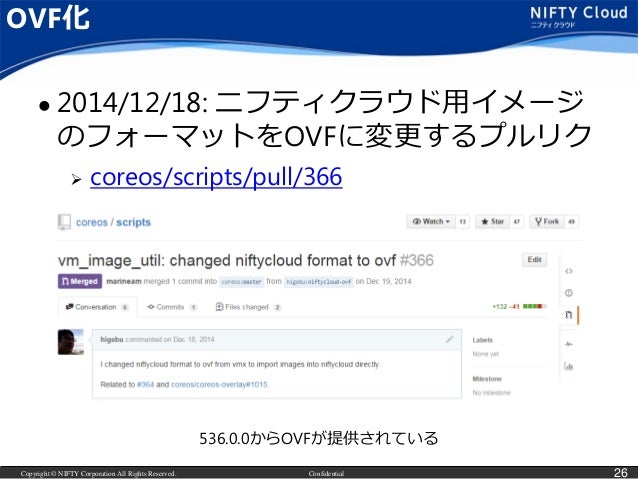638x479 pixels.
Task: Click the Milestone sidebar heading
Action: [487, 379]
